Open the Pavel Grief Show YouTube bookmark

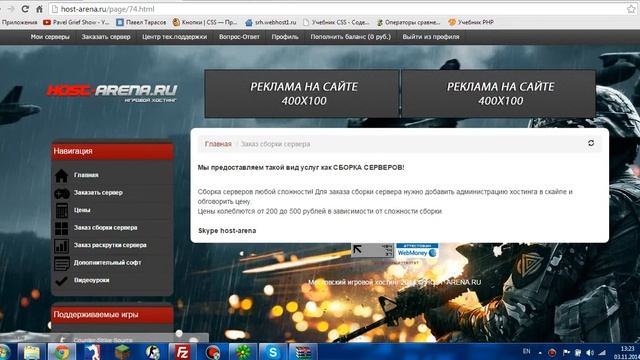tap(76, 22)
